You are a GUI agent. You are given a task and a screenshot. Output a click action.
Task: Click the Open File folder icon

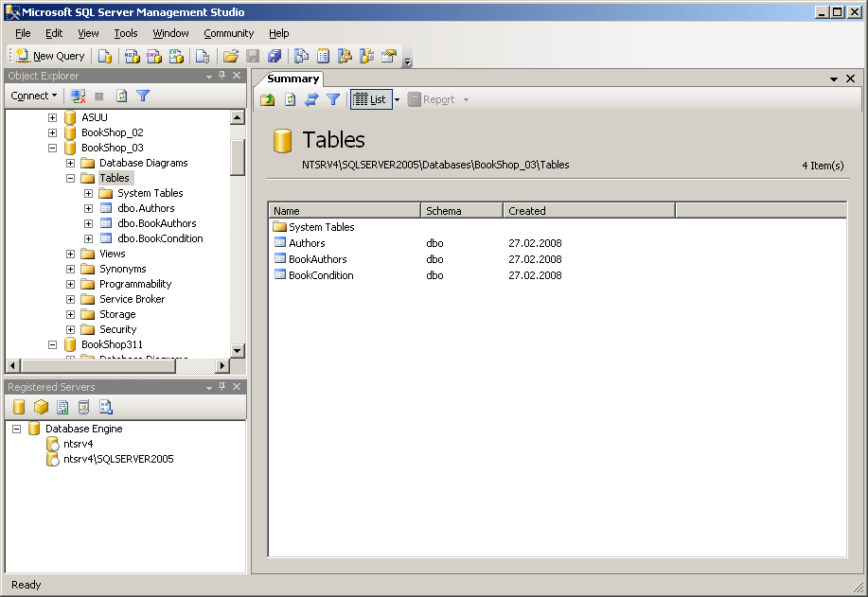(x=231, y=56)
